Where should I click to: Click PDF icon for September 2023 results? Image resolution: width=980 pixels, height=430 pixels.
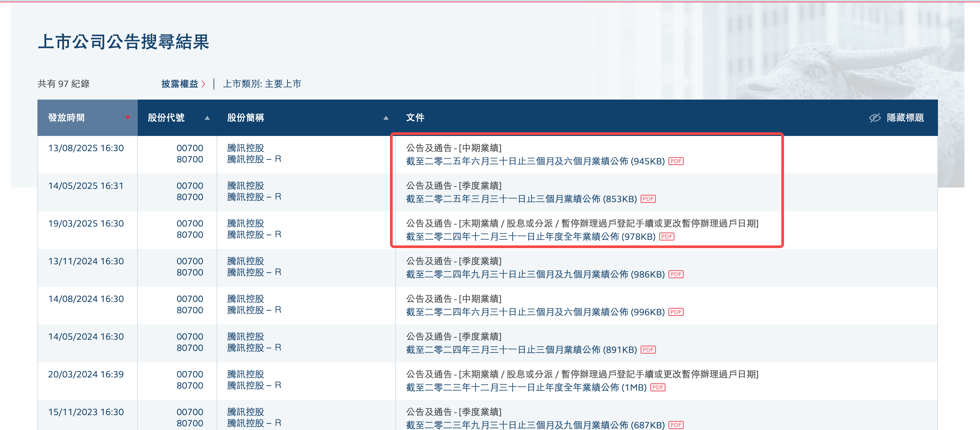point(676,425)
